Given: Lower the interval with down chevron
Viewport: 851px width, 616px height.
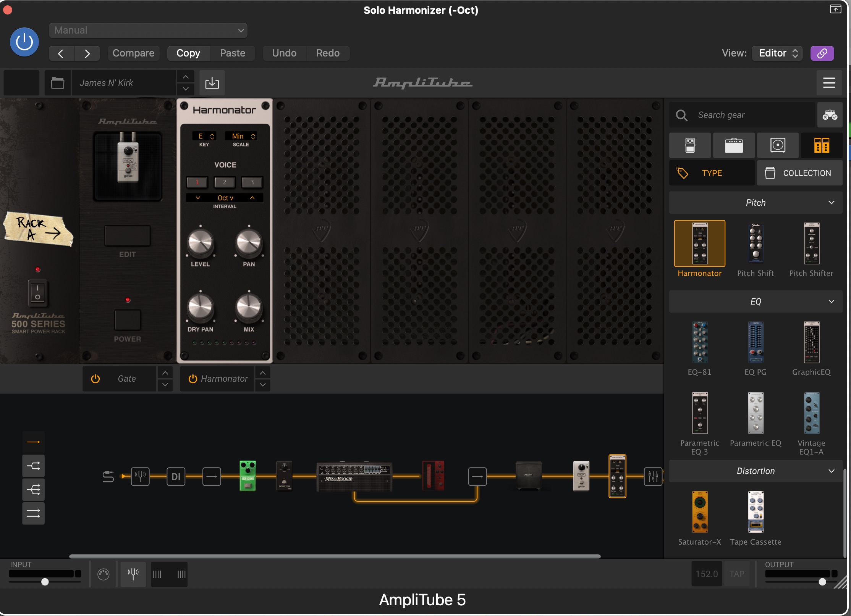Looking at the screenshot, I should (198, 198).
